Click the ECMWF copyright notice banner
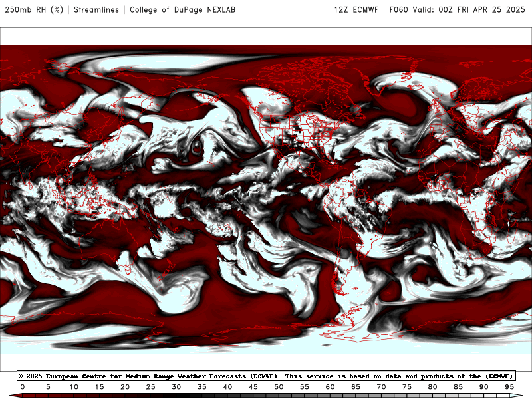The width and height of the screenshot is (532, 399). click(x=266, y=376)
